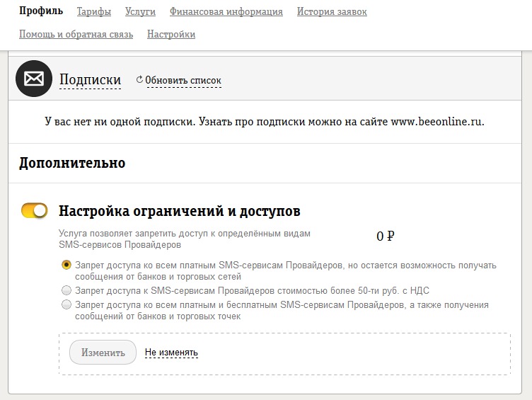The height and width of the screenshot is (400, 532).
Task: Click the no-subscriptions message mentioning www.beeonline.ru
Action: coord(265,122)
